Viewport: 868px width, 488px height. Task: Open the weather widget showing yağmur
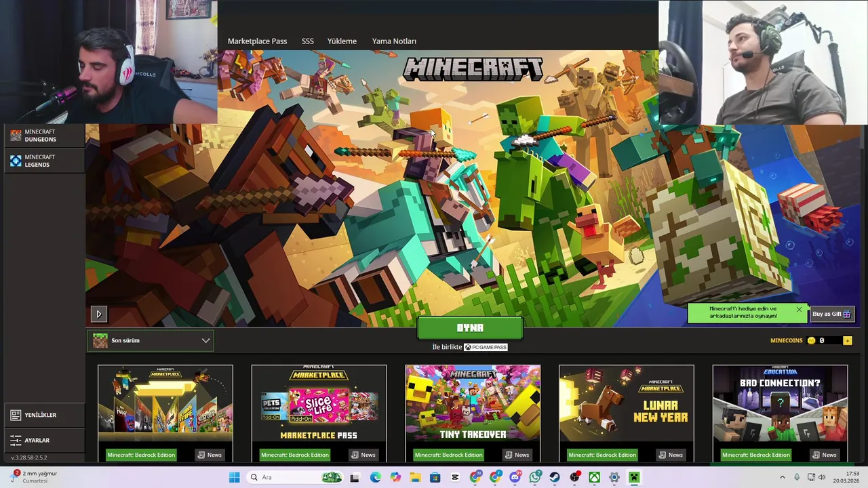click(x=34, y=477)
